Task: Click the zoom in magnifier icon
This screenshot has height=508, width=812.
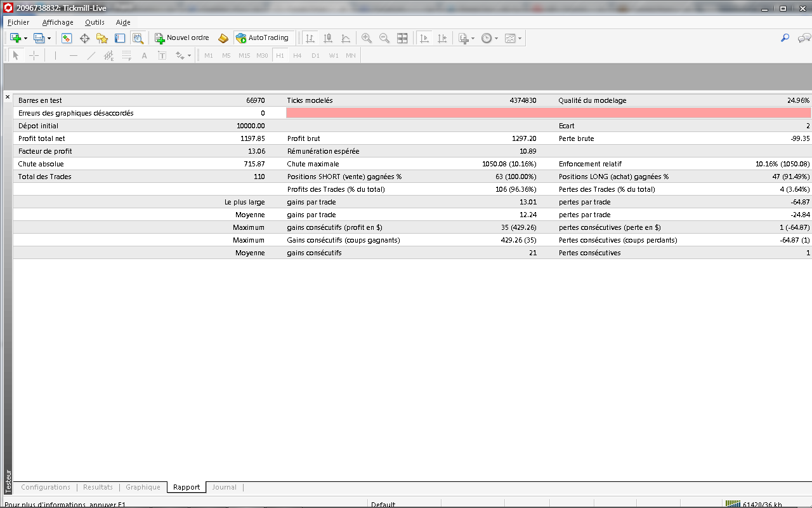Action: tap(367, 38)
